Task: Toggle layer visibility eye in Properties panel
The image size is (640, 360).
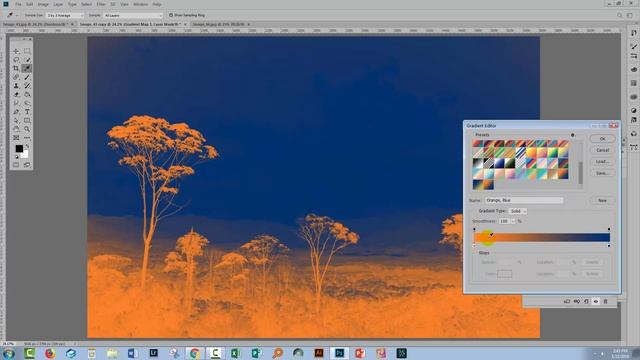Action: point(596,301)
